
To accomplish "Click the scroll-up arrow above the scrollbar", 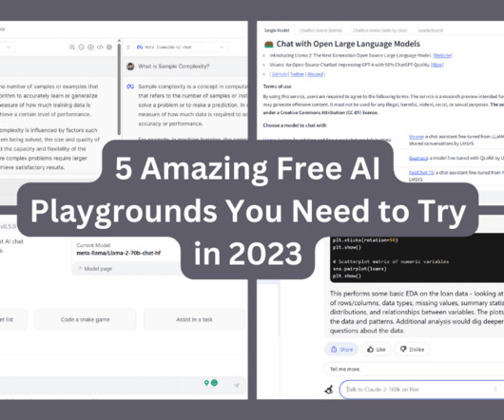I will [x=119, y=41].
